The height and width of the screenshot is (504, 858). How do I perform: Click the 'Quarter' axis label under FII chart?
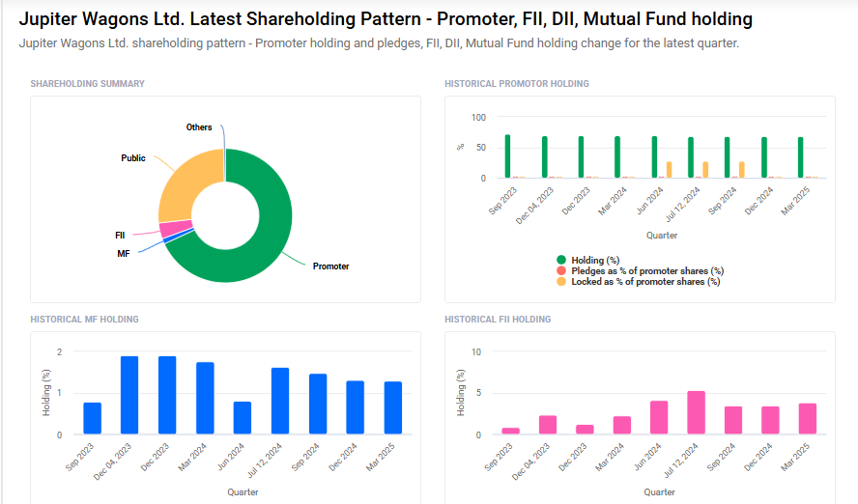[x=659, y=492]
